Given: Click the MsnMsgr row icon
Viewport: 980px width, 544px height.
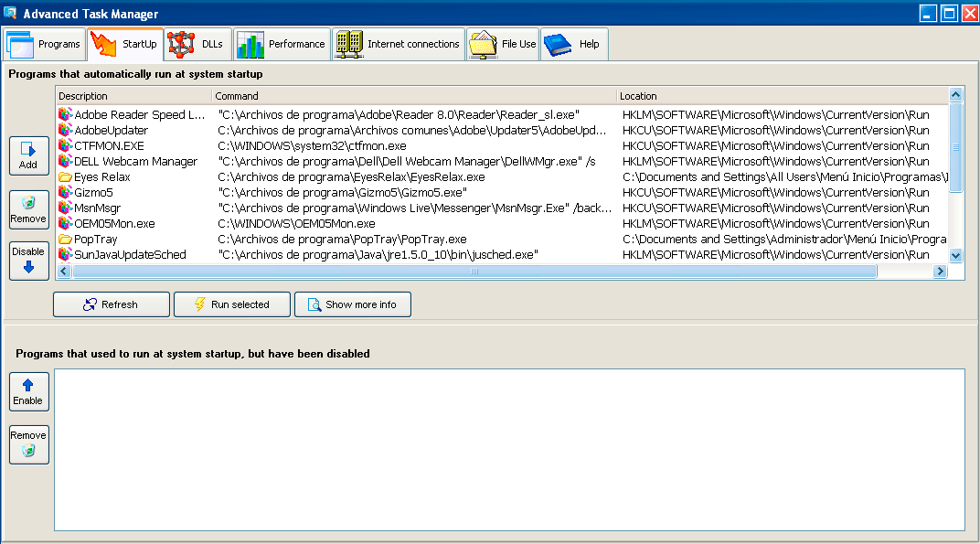Looking at the screenshot, I should tap(65, 208).
